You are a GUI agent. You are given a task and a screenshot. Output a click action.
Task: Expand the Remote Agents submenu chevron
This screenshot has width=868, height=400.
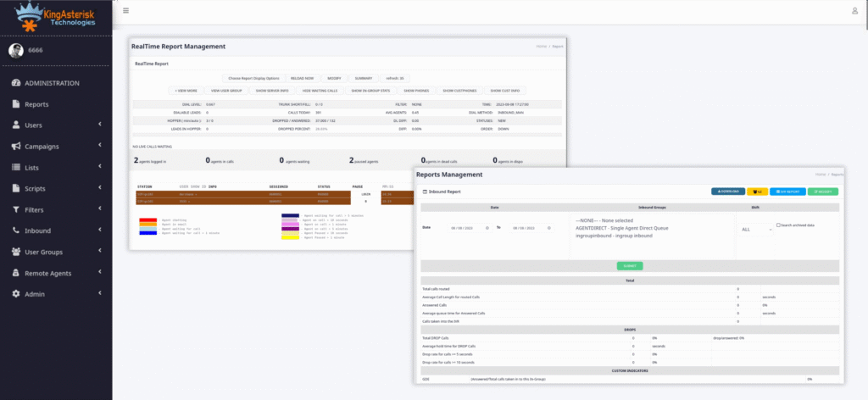(x=100, y=272)
